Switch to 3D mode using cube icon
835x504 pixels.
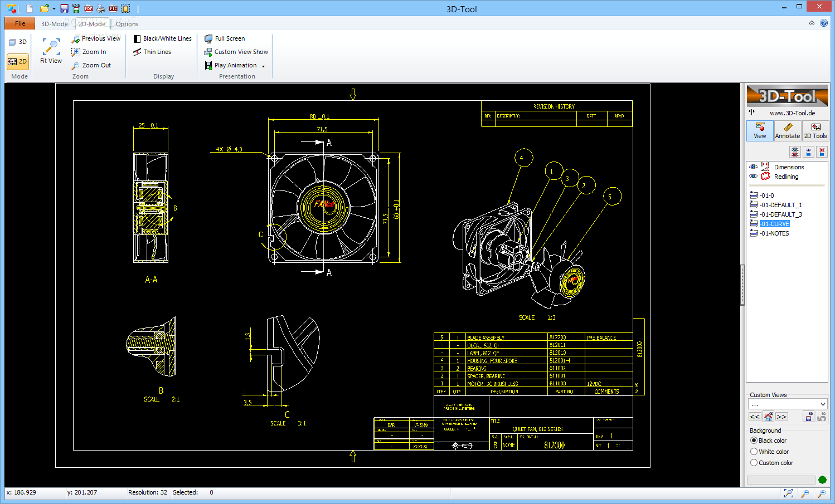point(18,42)
